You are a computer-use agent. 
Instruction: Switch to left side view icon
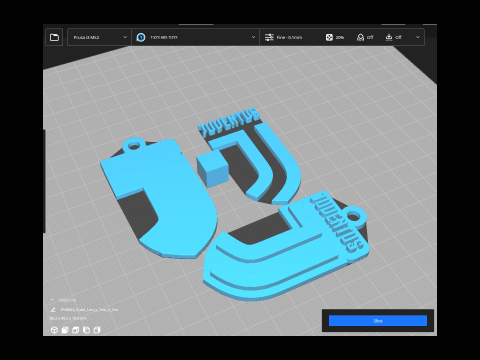point(86,330)
